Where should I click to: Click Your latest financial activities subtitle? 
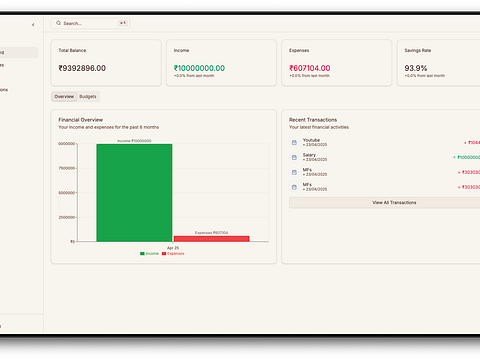(x=319, y=127)
